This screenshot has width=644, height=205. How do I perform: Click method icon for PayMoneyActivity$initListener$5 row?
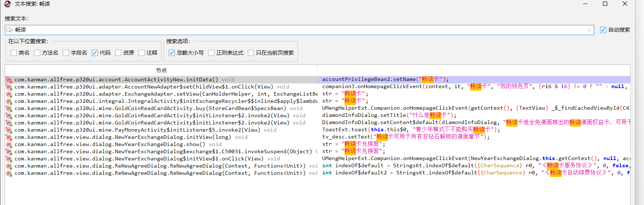(9, 130)
